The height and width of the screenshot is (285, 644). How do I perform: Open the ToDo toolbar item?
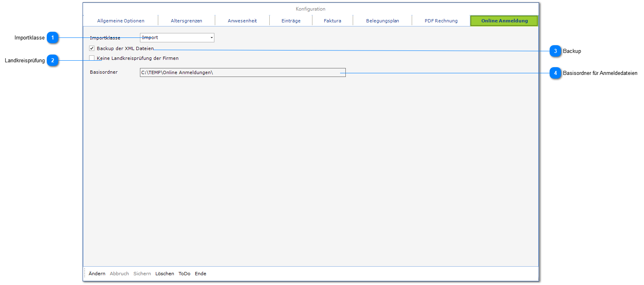[x=184, y=274]
